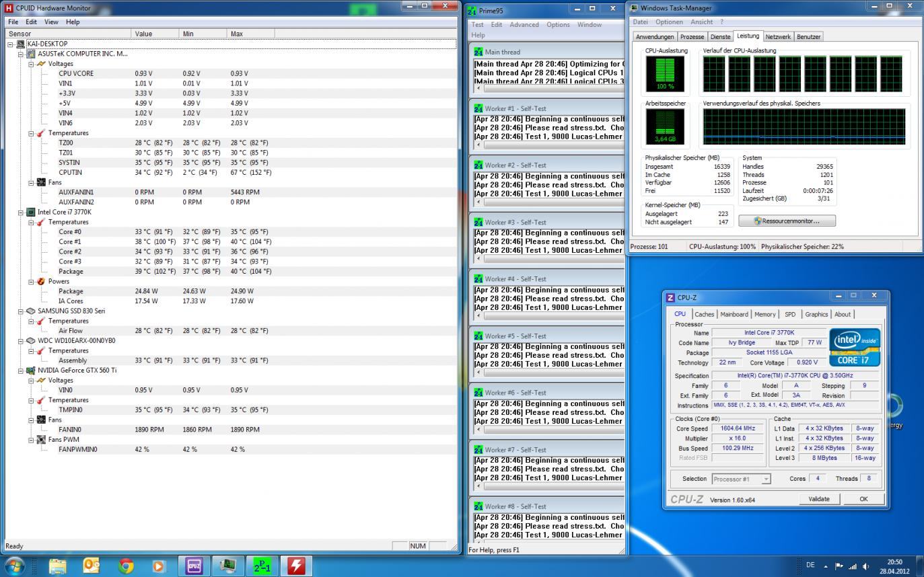
Task: Click the Powers flame icon
Action: [41, 281]
